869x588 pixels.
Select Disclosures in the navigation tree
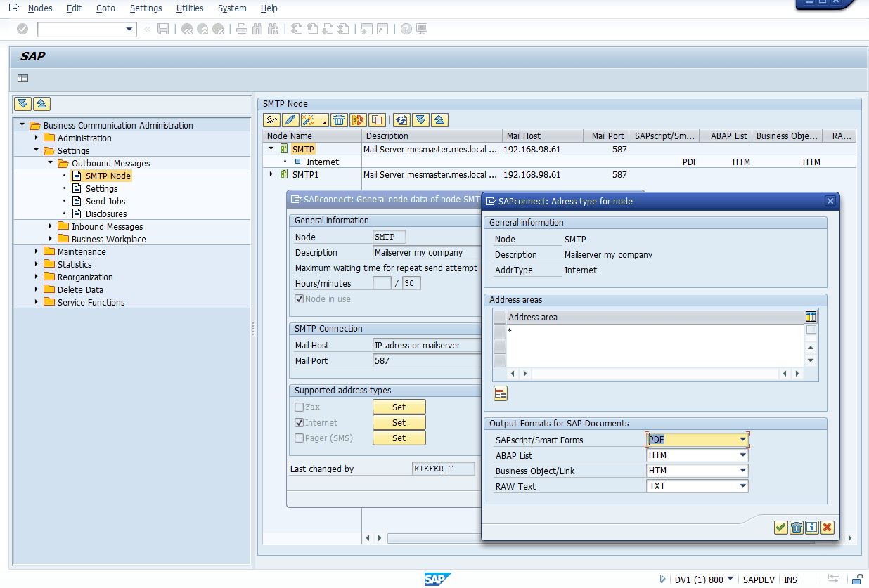tap(106, 214)
